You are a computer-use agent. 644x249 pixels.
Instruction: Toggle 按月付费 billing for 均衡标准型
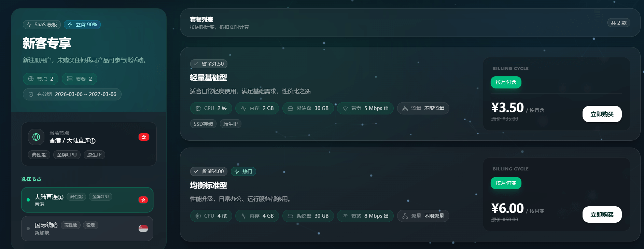(506, 183)
